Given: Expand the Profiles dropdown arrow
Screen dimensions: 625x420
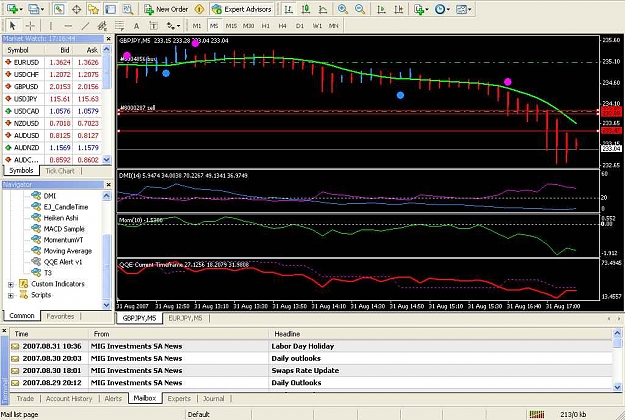Looking at the screenshot, I should 42,9.
